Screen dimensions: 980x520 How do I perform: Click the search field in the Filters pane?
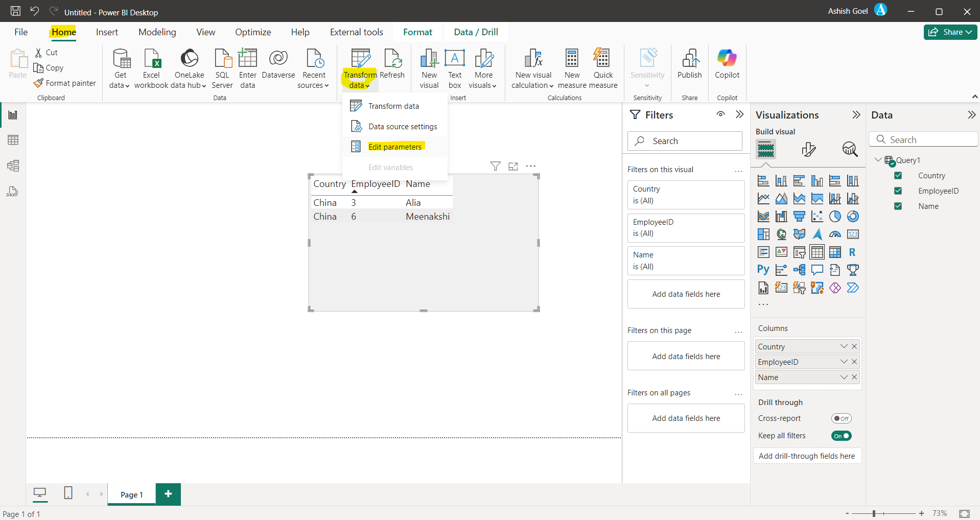[685, 141]
